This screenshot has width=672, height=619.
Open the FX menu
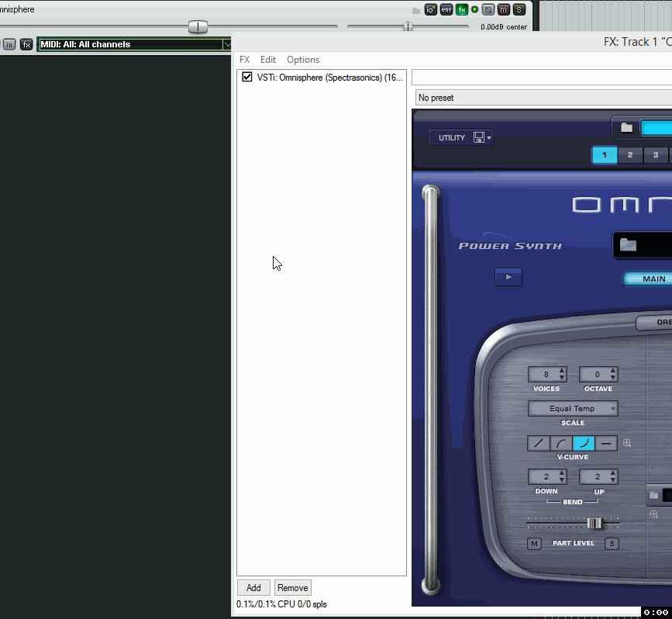point(244,60)
